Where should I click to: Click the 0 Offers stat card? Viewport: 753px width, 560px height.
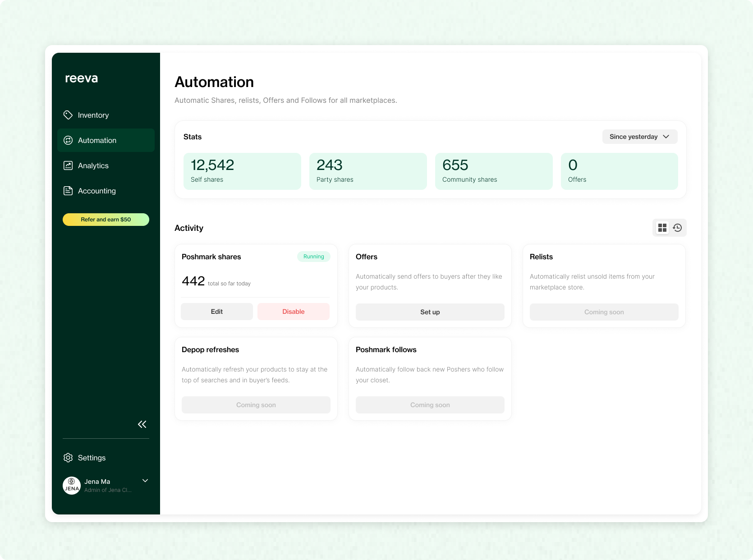620,171
